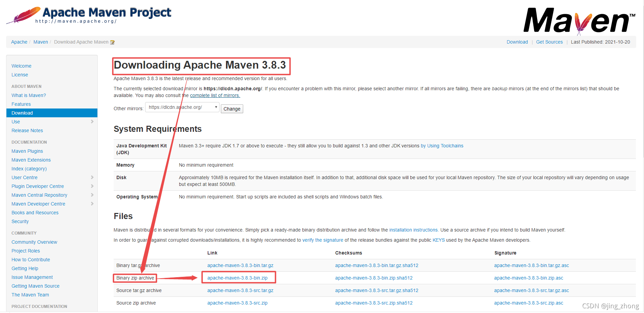Open Maven Plugins sidebar link
Screen dimensions: 644x313
coord(27,151)
